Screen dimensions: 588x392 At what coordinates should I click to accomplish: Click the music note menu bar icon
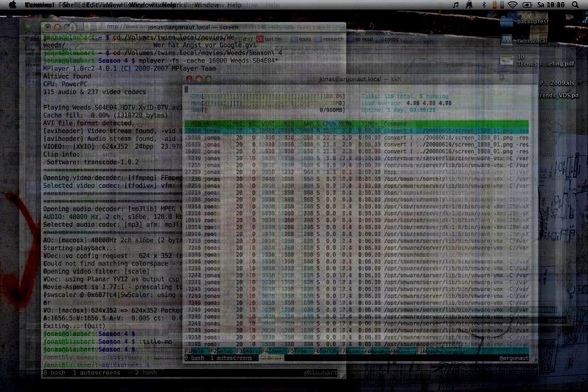tap(455, 5)
